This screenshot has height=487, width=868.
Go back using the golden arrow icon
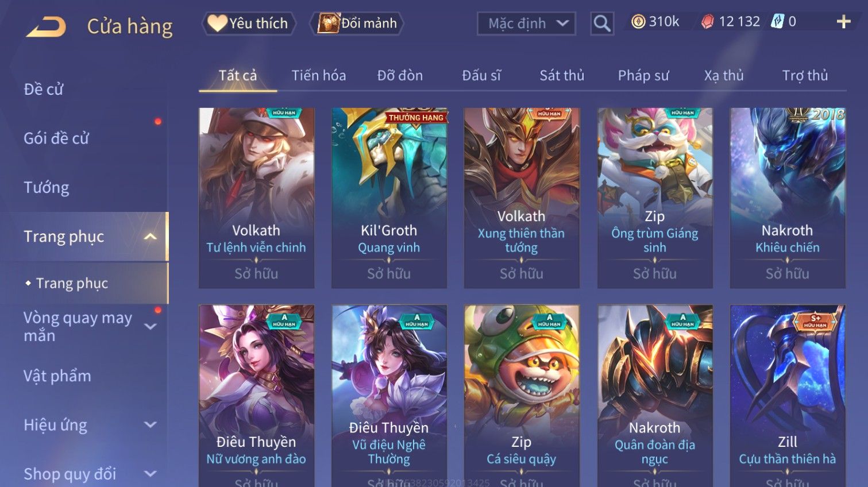click(46, 26)
